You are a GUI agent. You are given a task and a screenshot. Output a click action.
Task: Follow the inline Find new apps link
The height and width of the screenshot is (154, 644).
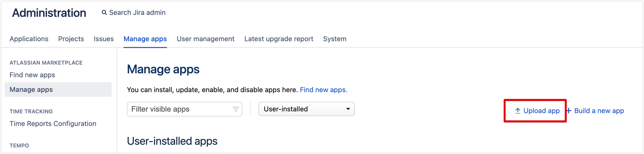pos(323,90)
